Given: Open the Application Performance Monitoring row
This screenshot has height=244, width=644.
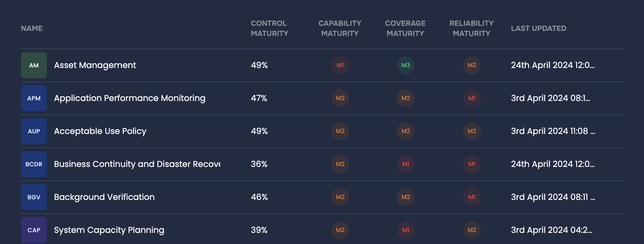Looking at the screenshot, I should [x=130, y=98].
